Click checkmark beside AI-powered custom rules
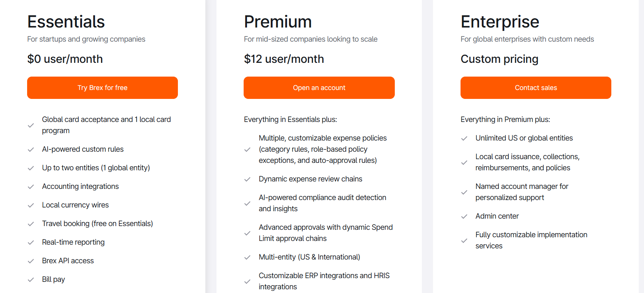644x293 pixels. click(x=31, y=149)
